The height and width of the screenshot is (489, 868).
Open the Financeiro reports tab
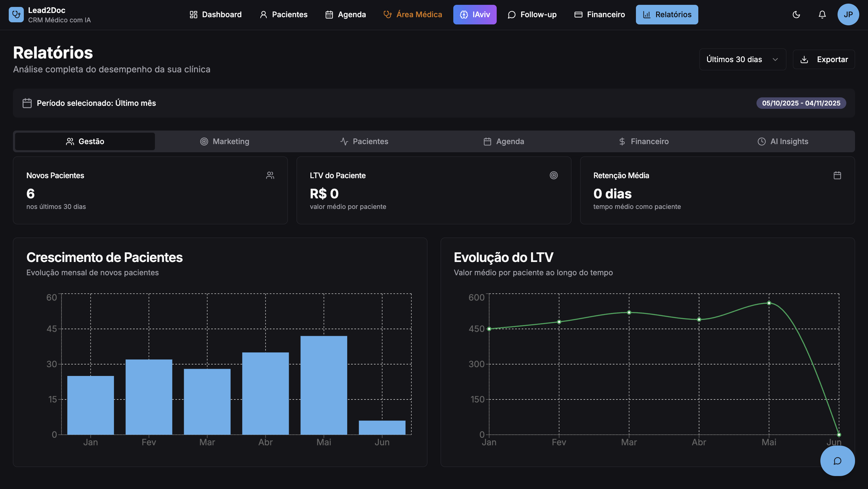643,141
